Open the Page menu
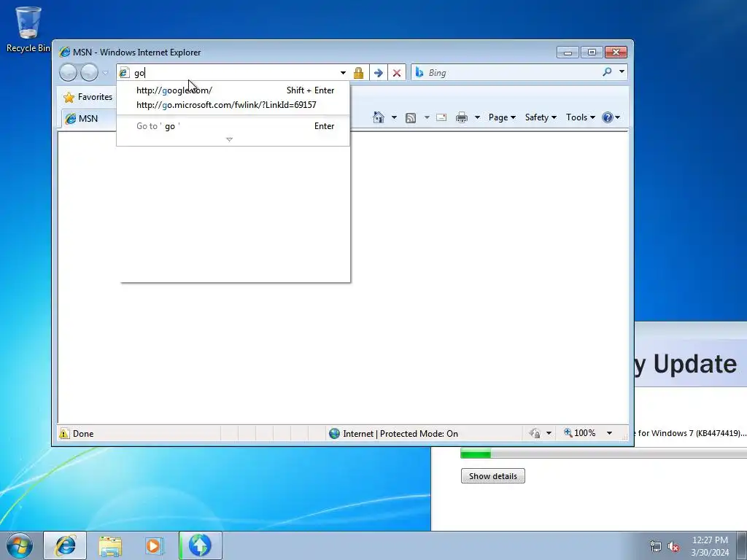This screenshot has width=747, height=560. pos(502,117)
